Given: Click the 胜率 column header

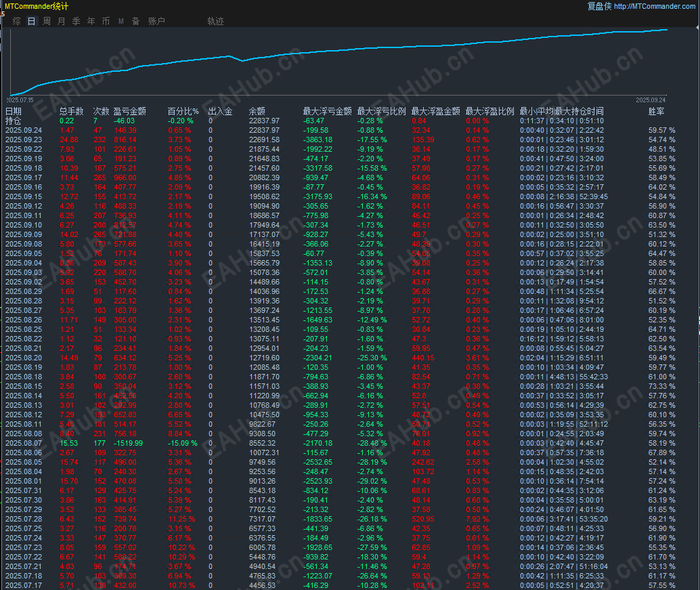Looking at the screenshot, I should coord(656,111).
